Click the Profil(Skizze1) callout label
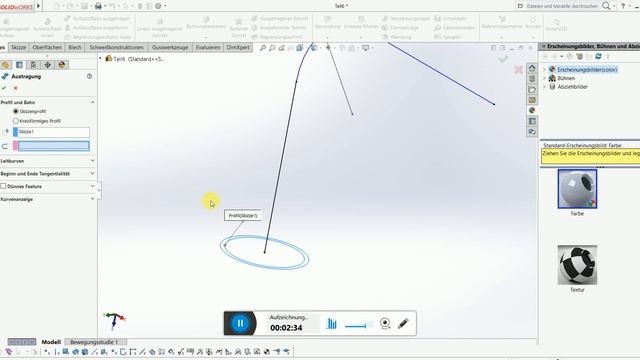Viewport: 640px width, 360px height. (x=243, y=216)
